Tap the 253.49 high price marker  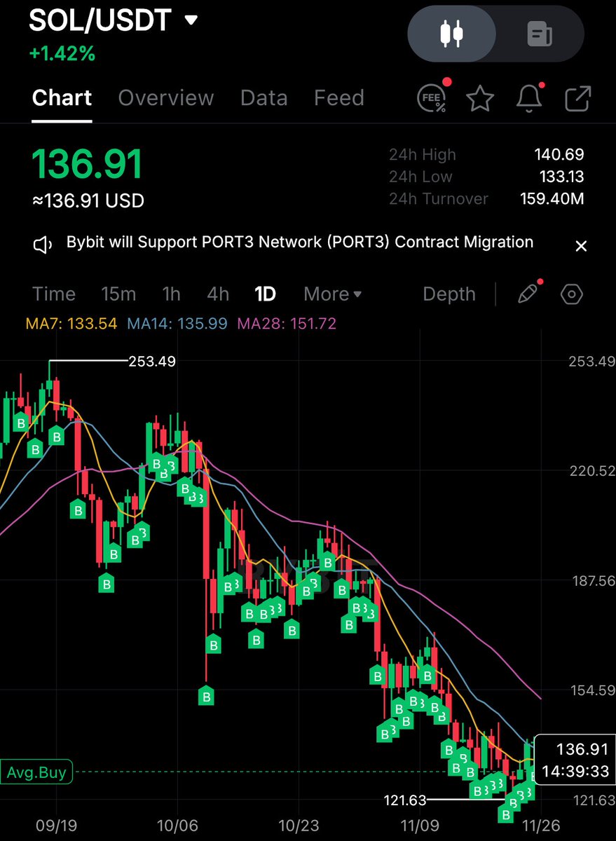pyautogui.click(x=152, y=362)
